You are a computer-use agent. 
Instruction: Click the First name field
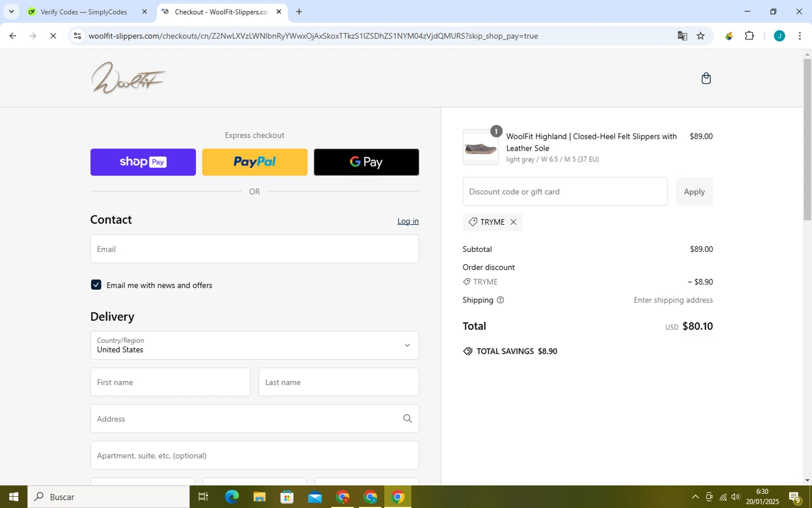tap(170, 382)
